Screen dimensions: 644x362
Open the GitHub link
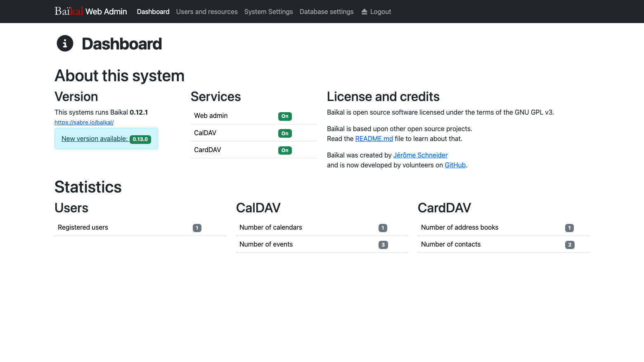[455, 165]
